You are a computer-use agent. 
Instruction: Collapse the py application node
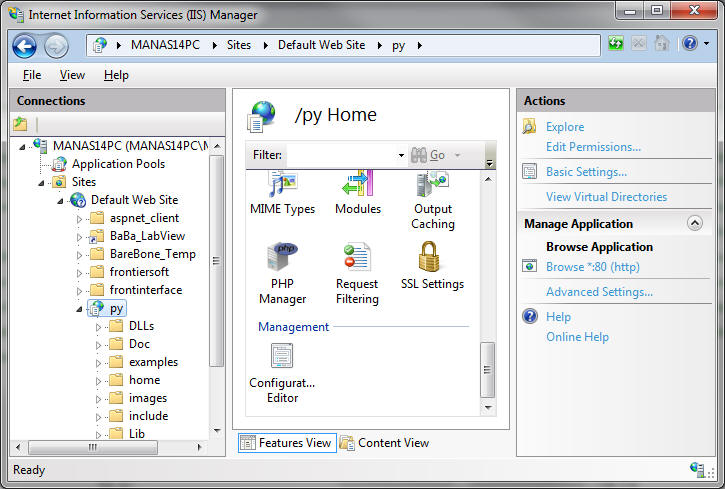point(79,309)
